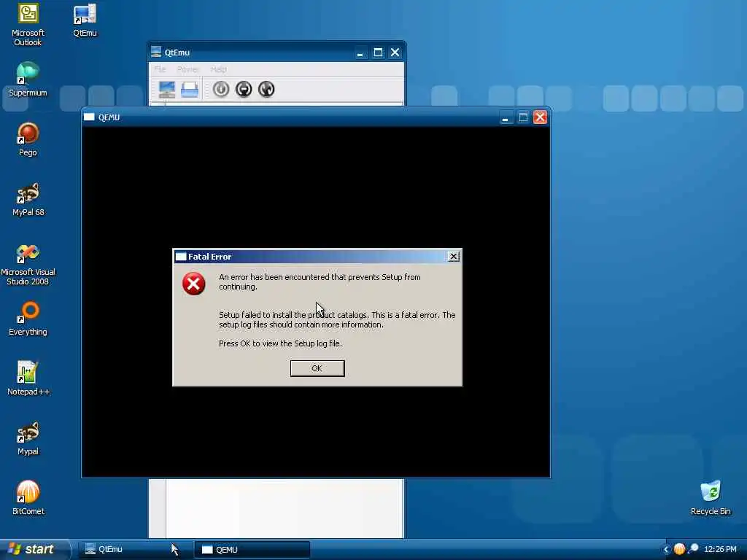
Task: Open Microsoft Visual Studio 2008 shortcut
Action: (28, 264)
